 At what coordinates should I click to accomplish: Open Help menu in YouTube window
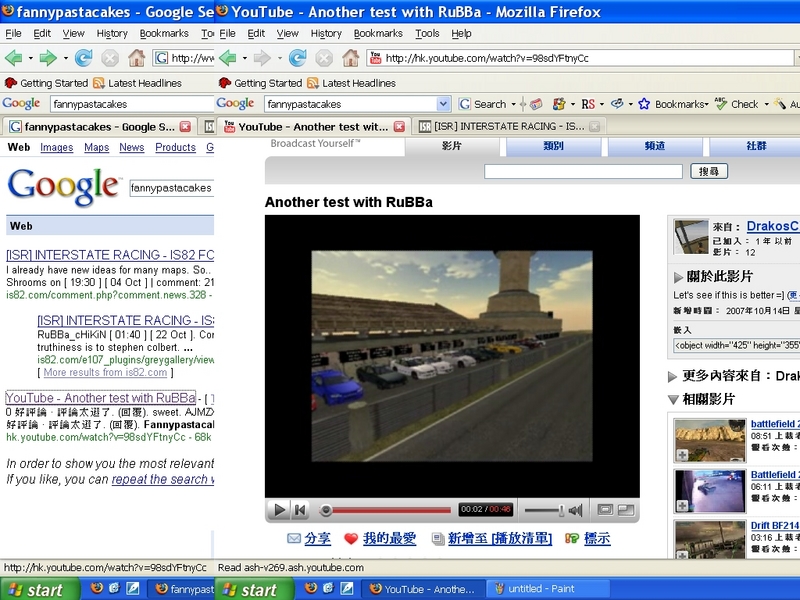[461, 33]
